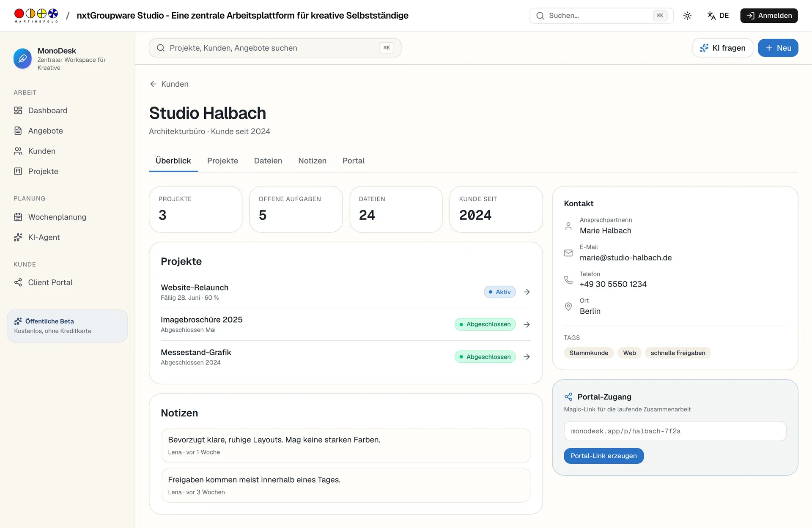The height and width of the screenshot is (528, 812).
Task: Click the Öffentliche Beta banner
Action: [x=67, y=326]
